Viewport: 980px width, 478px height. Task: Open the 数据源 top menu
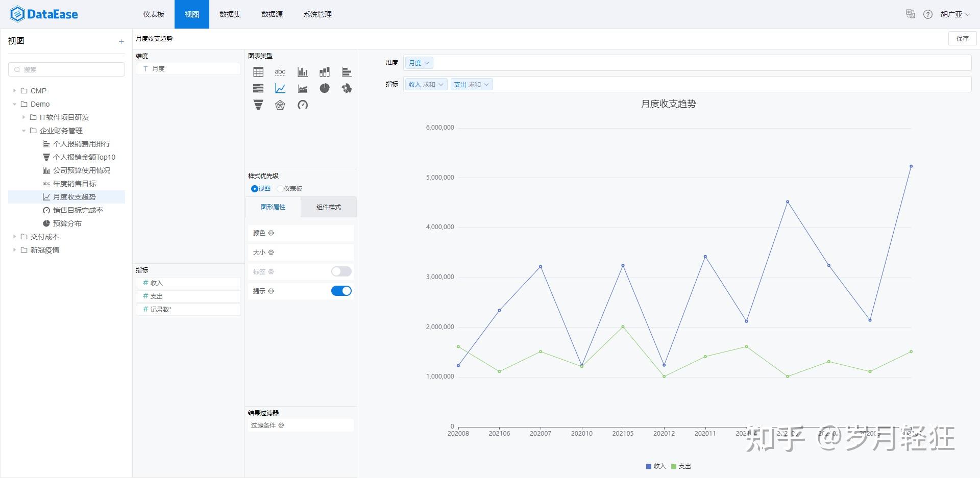(272, 14)
